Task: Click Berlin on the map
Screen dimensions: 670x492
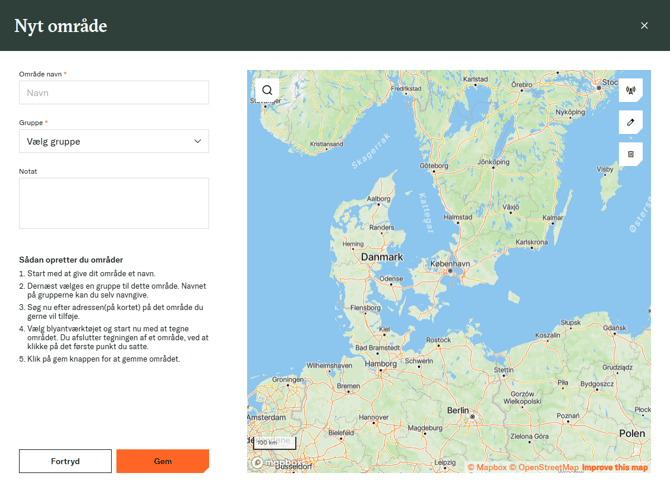Action: 458,410
